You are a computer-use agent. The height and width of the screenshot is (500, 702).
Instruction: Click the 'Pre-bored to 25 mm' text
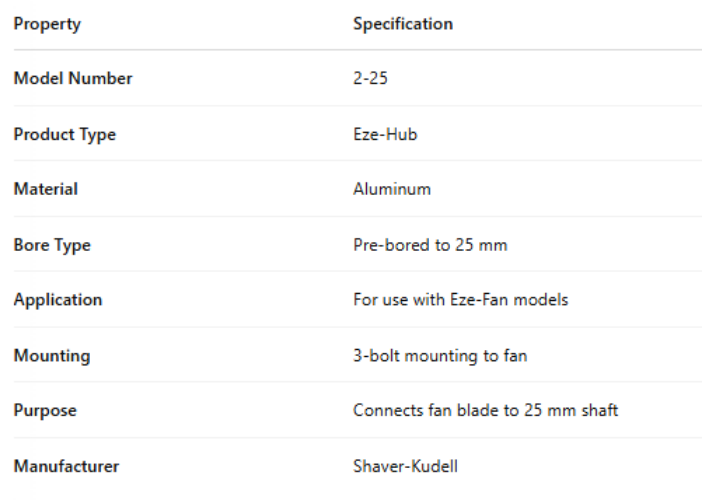[x=430, y=245]
